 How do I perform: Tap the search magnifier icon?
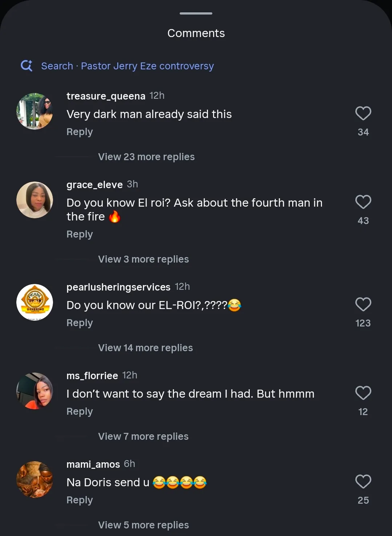tap(26, 66)
